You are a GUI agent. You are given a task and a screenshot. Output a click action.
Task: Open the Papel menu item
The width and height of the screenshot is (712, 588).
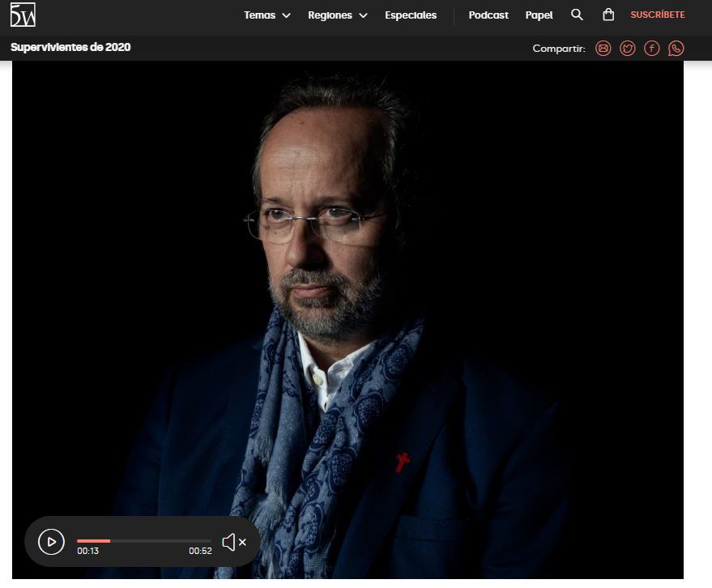click(539, 15)
